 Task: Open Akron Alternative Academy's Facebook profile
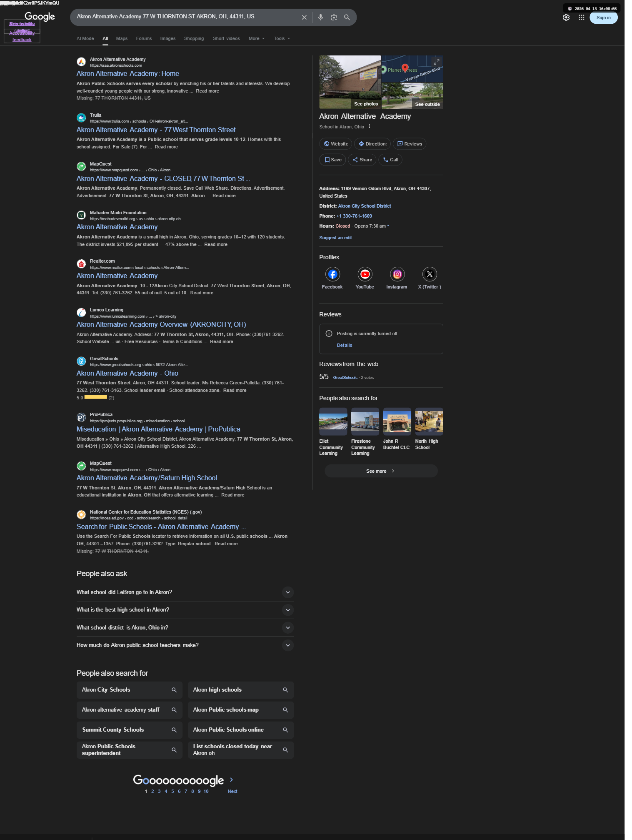point(332,274)
